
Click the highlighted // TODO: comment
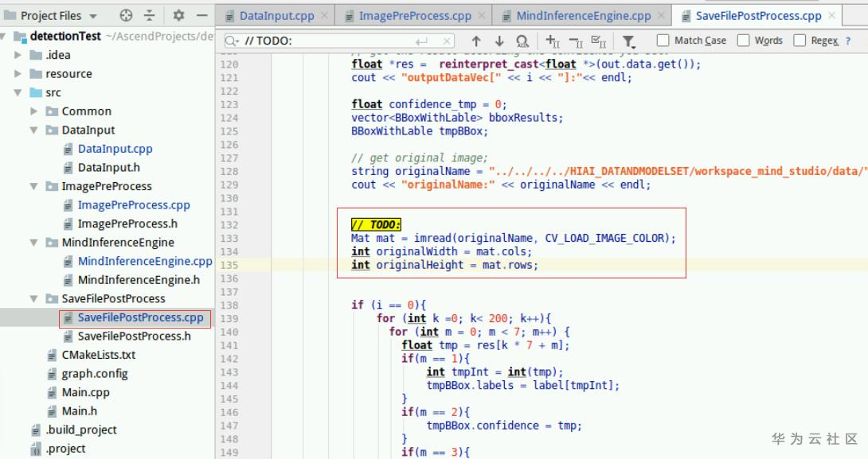pyautogui.click(x=376, y=224)
